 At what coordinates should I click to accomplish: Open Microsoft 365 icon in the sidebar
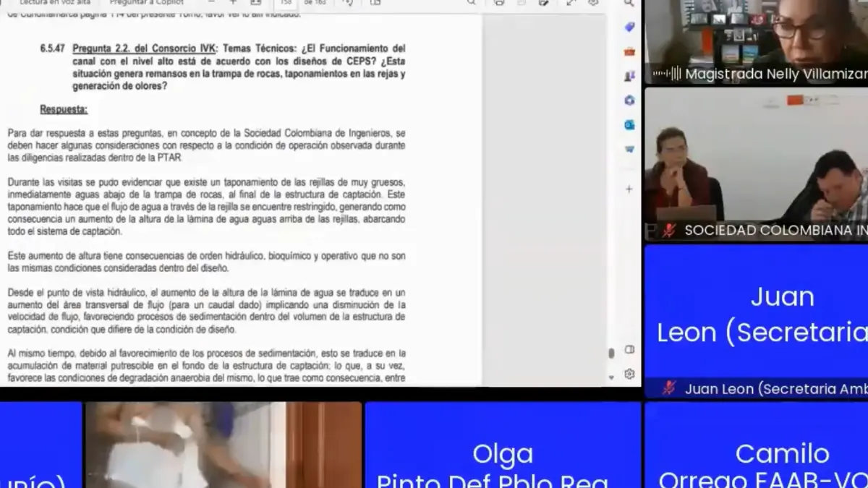(x=629, y=100)
